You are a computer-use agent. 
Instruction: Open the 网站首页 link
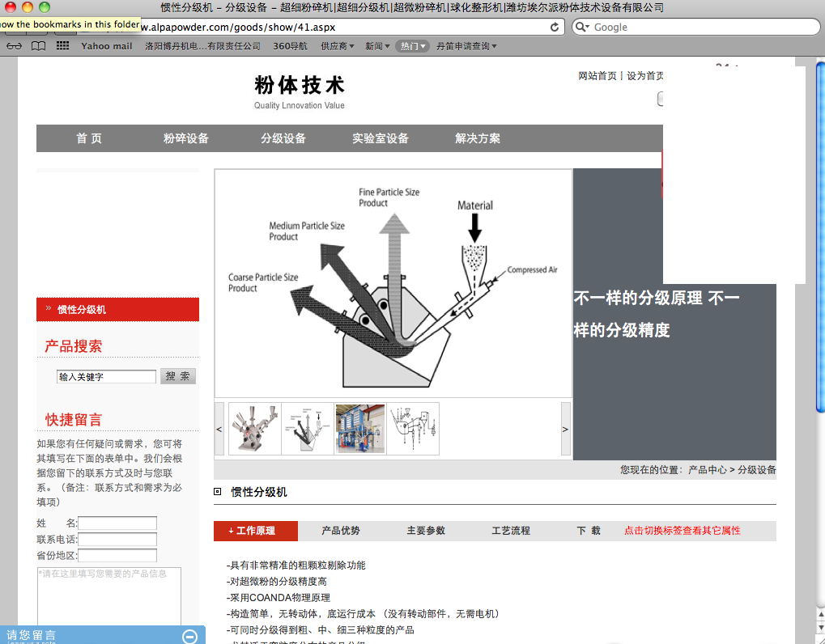[597, 76]
